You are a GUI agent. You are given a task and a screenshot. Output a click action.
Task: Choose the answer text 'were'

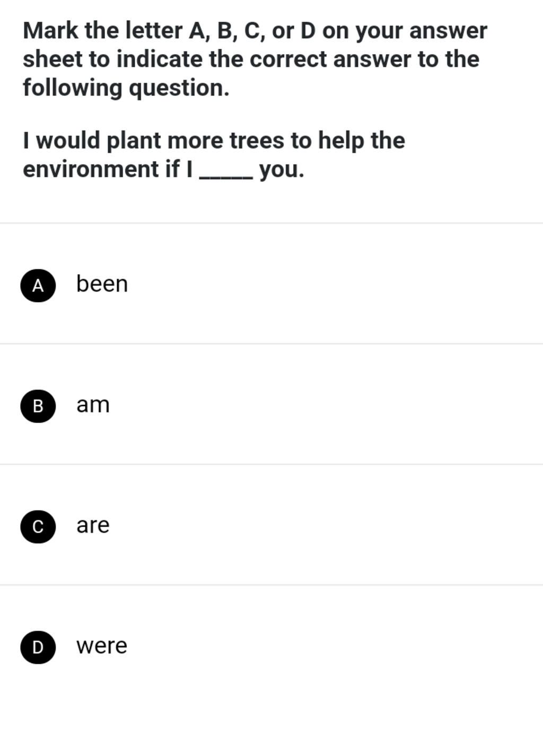click(102, 646)
